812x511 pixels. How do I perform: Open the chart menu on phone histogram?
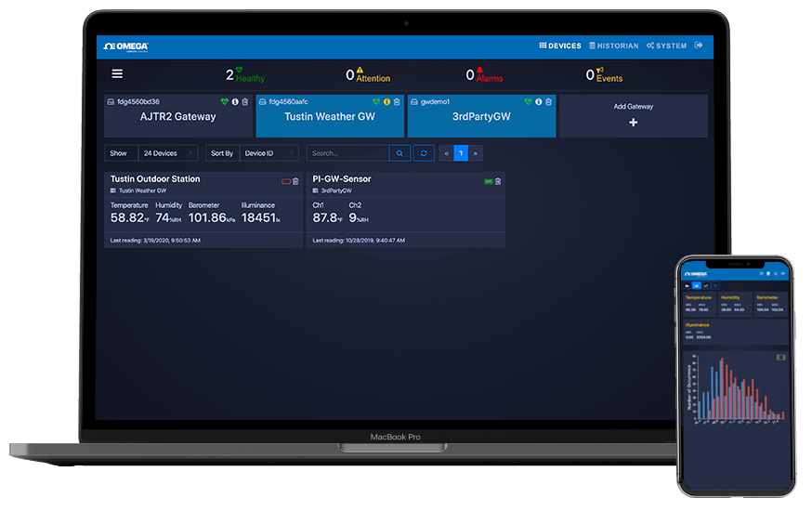tap(780, 357)
